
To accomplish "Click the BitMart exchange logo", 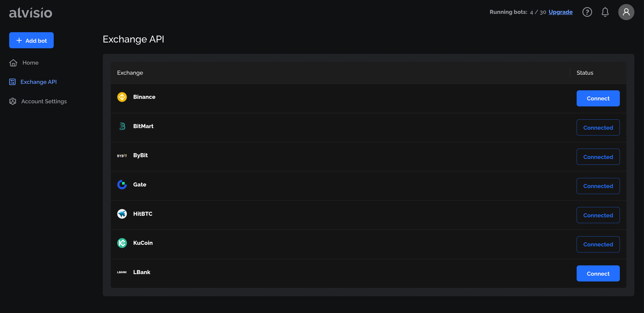I will [x=122, y=126].
